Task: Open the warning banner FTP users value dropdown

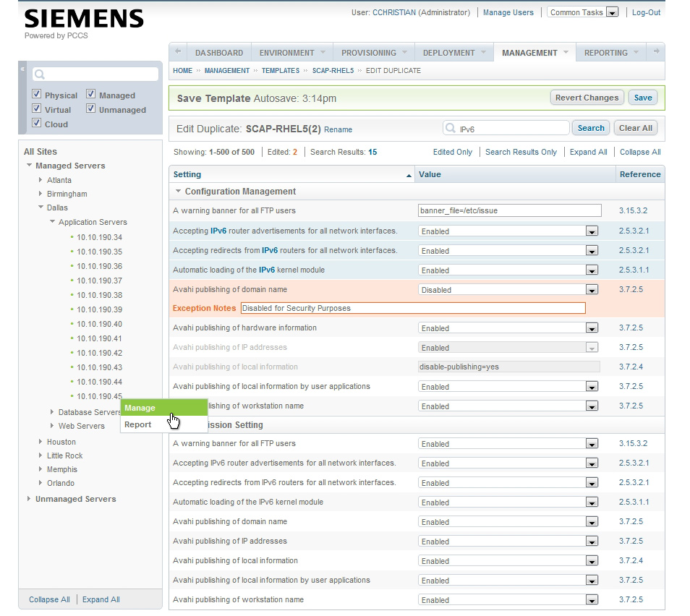Action: [x=592, y=443]
